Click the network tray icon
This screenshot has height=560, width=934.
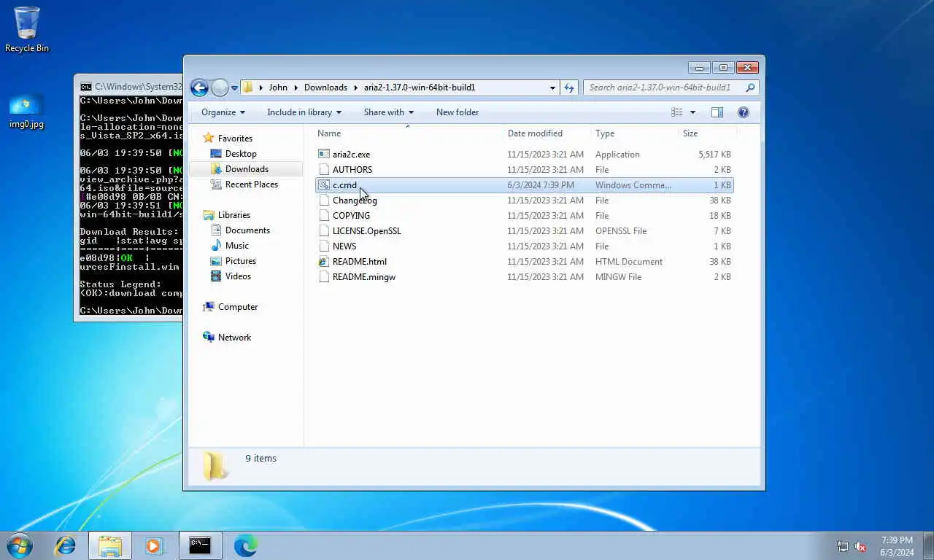click(843, 546)
